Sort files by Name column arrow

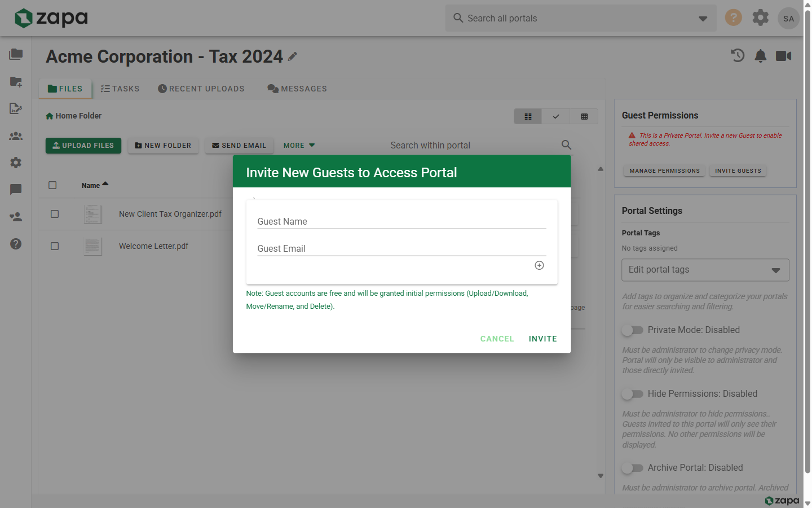click(x=105, y=184)
